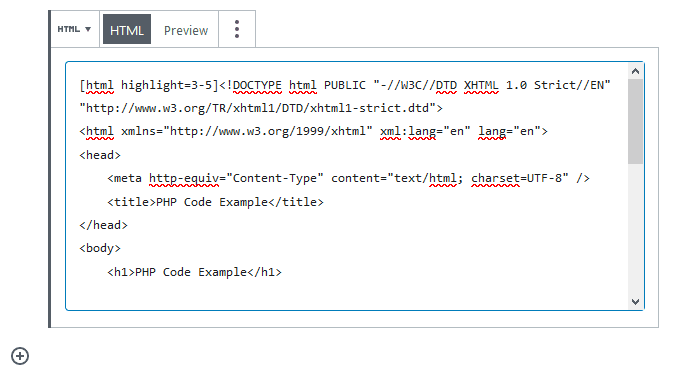700x375 pixels.
Task: Click the code editor scrollbar thumb
Action: (635, 121)
